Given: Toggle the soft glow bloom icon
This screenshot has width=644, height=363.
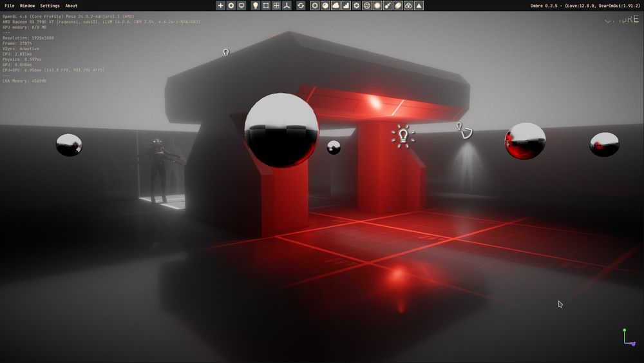Looking at the screenshot, I should click(377, 5).
